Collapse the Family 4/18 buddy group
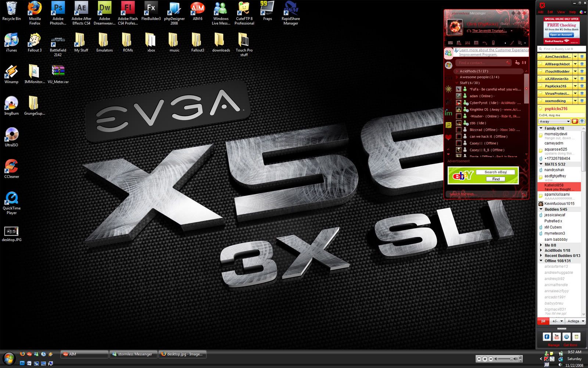The image size is (588, 368). 541,128
